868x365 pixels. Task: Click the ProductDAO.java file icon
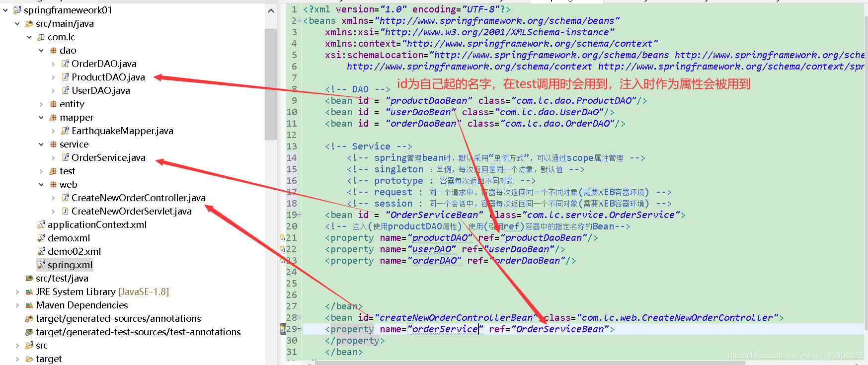point(65,77)
